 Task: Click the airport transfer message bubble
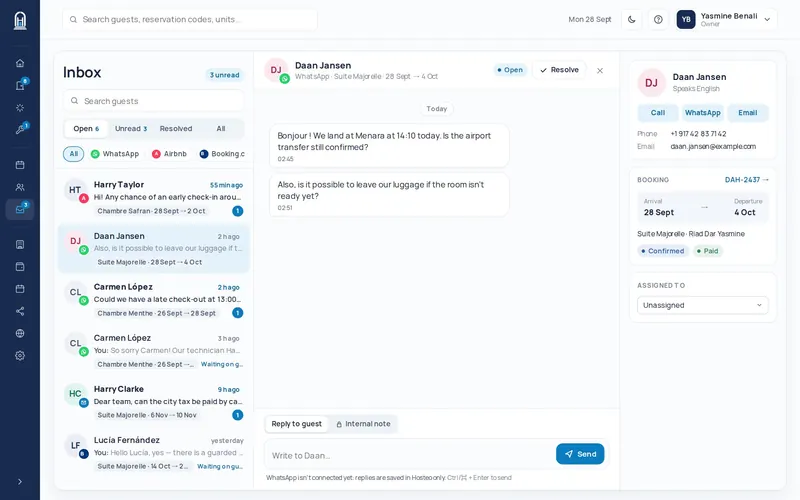(x=389, y=145)
